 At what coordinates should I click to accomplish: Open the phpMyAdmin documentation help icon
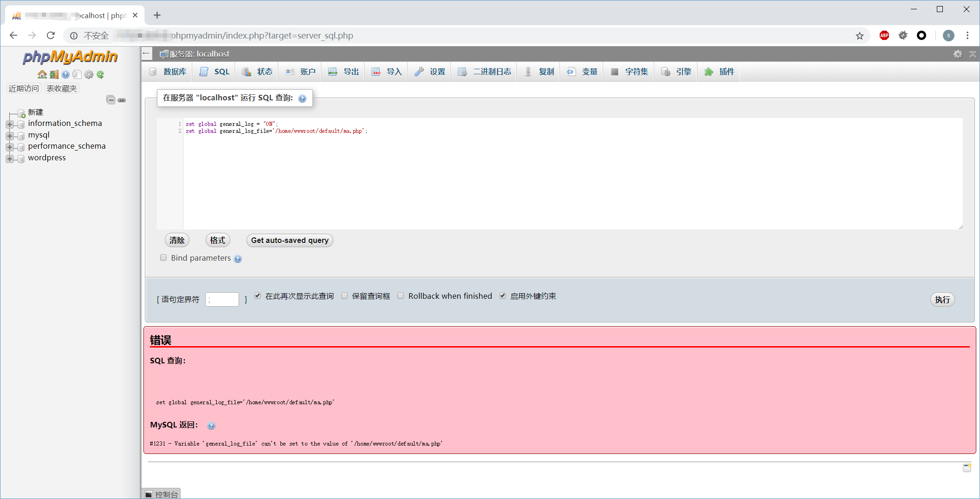(65, 74)
